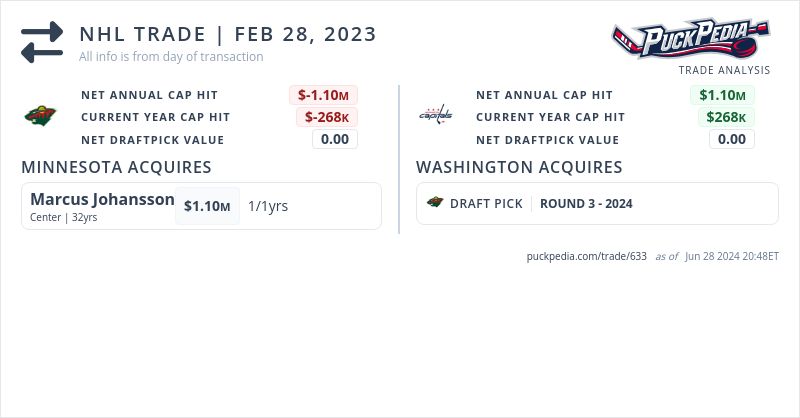Click the Minnesota Wild team logo

pyautogui.click(x=41, y=116)
